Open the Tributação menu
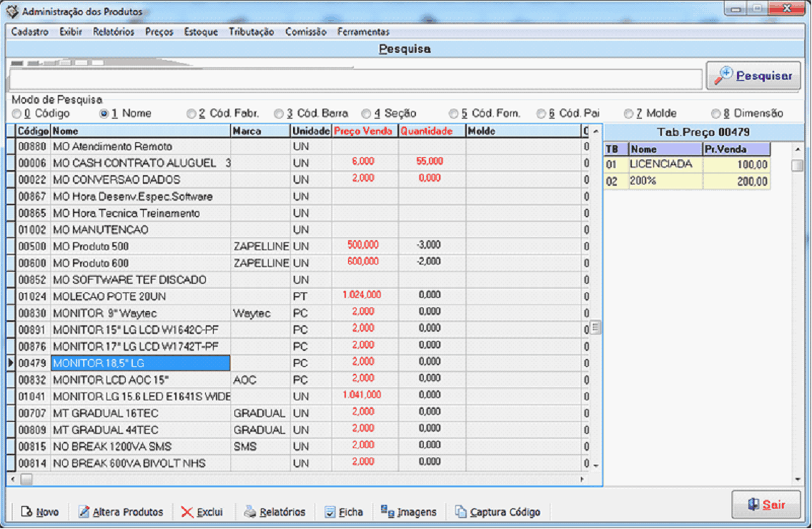This screenshot has height=529, width=812. pos(251,32)
